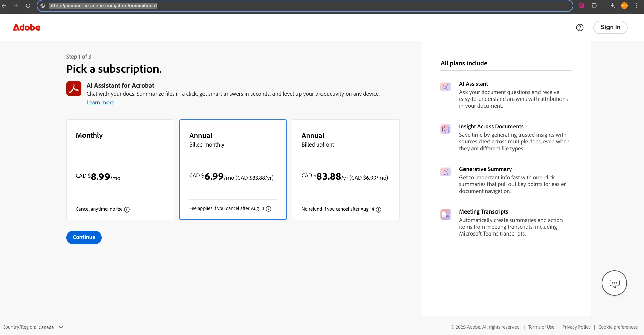This screenshot has height=335, width=644.
Task: Open Terms of Use link
Action: pyautogui.click(x=541, y=327)
